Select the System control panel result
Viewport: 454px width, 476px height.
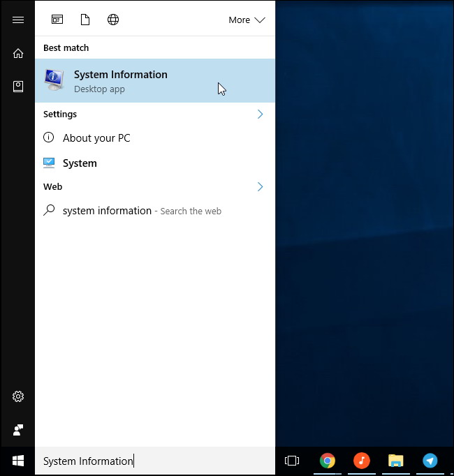tap(80, 163)
